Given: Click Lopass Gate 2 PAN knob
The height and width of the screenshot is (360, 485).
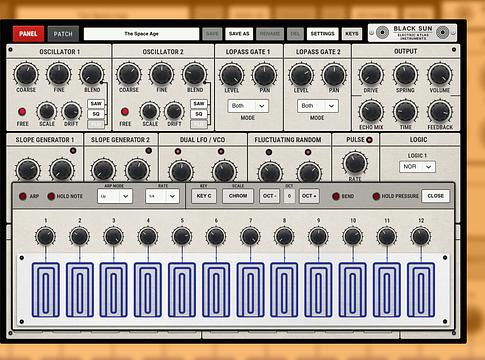Looking at the screenshot, I should (334, 75).
